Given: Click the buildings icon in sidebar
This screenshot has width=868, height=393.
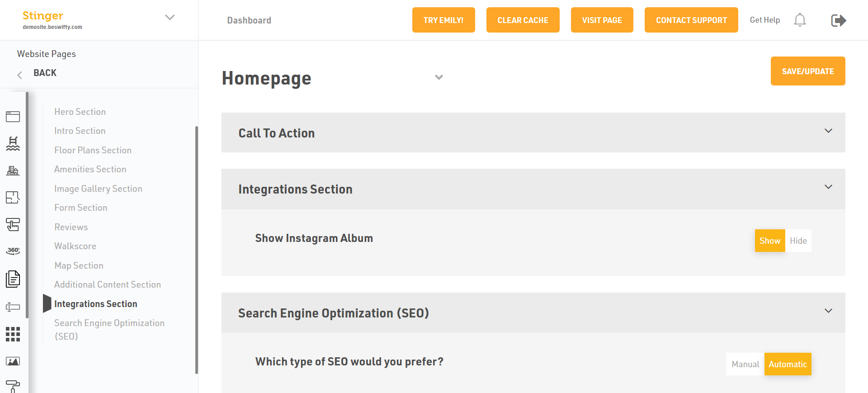Looking at the screenshot, I should pyautogui.click(x=13, y=171).
